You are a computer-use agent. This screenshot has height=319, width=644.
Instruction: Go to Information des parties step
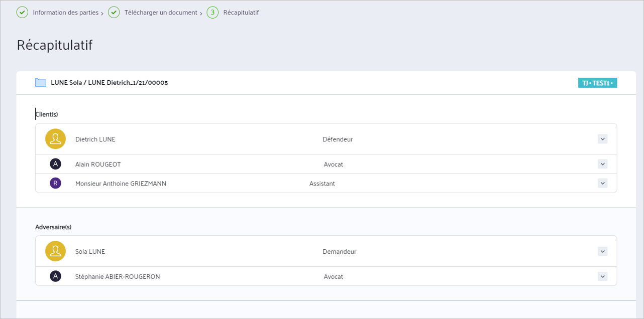[66, 13]
